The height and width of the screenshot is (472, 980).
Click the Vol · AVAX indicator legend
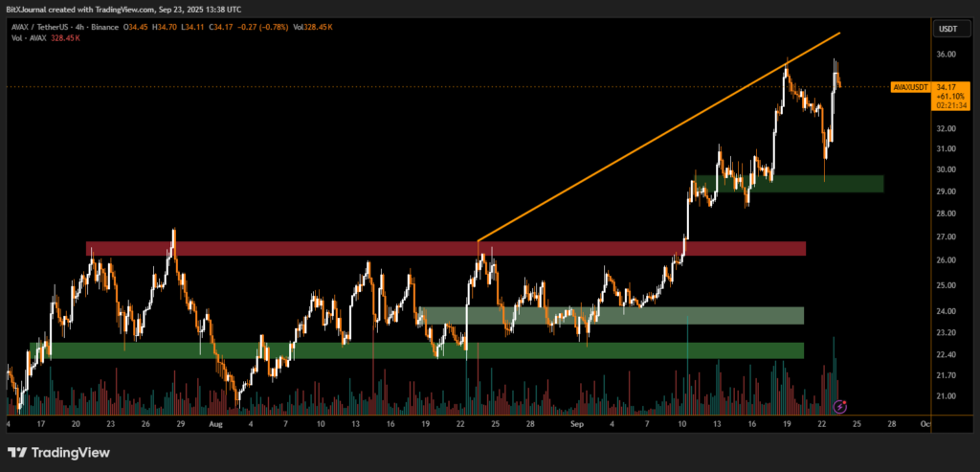26,39
